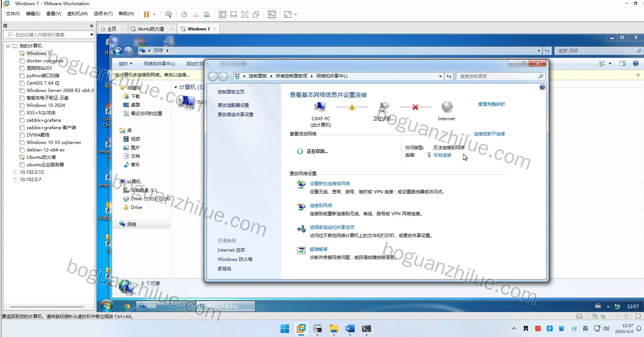The width and height of the screenshot is (644, 337).
Task: Click the back arrow in Network explorer window
Action: 118,51
